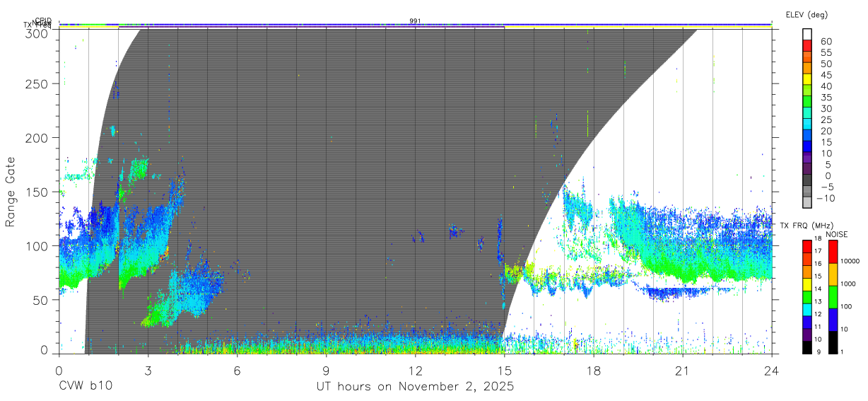Click the '1' label under the NOISE bar
This screenshot has width=868, height=401.
(x=842, y=351)
